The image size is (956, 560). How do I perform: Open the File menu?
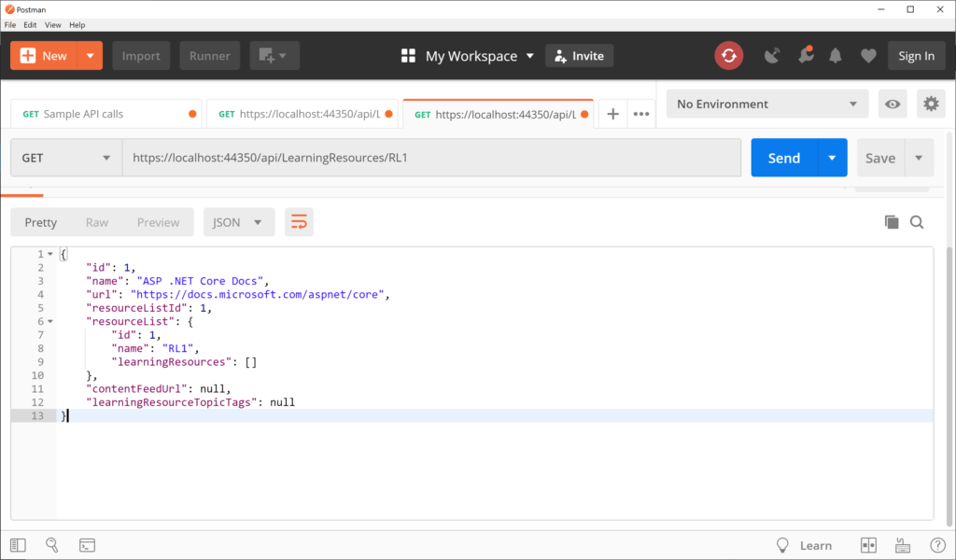(10, 25)
